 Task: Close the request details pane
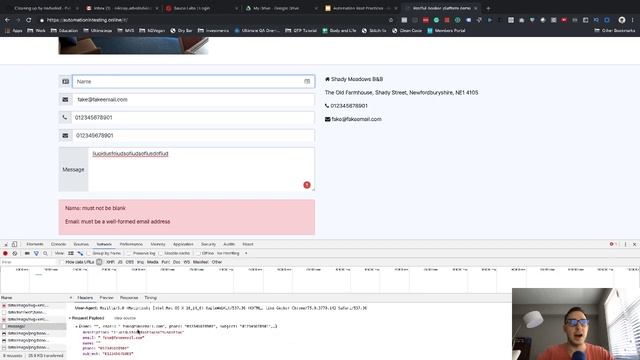[71, 298]
